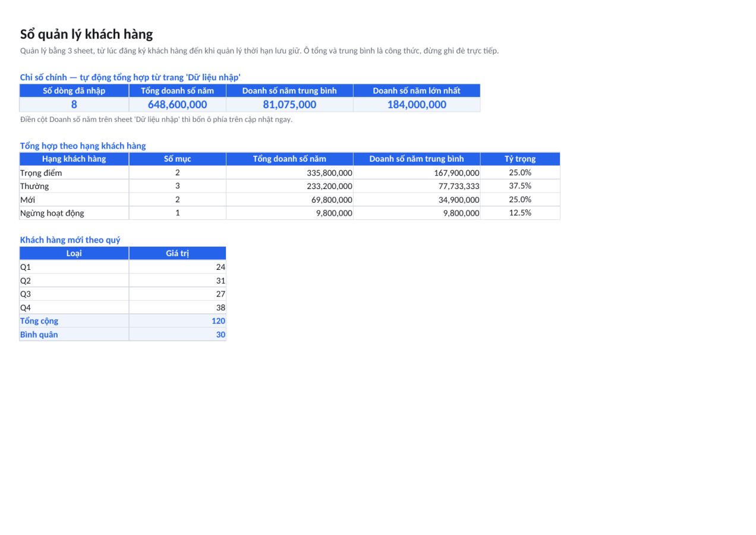The image size is (756, 535).
Task: Select the cell 335,800,000
Action: 290,172
